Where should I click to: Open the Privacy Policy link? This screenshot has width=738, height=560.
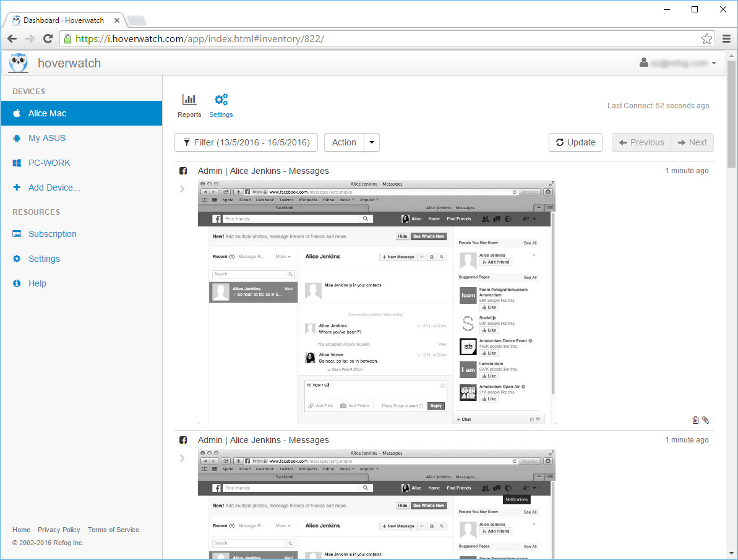point(59,530)
